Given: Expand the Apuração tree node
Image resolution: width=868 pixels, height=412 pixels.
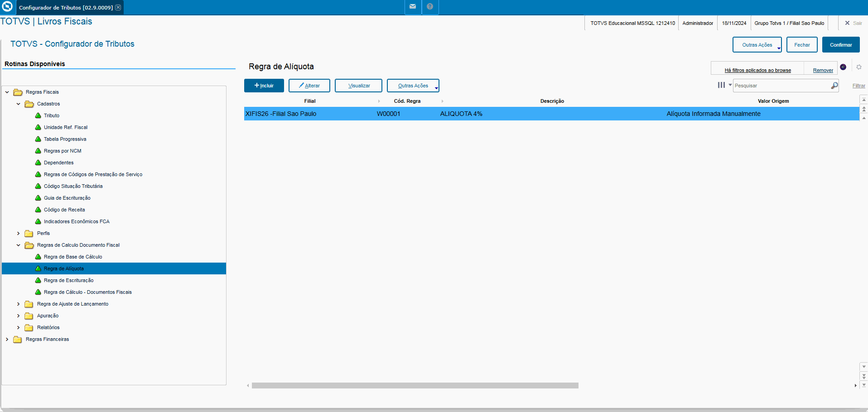Looking at the screenshot, I should [19, 316].
